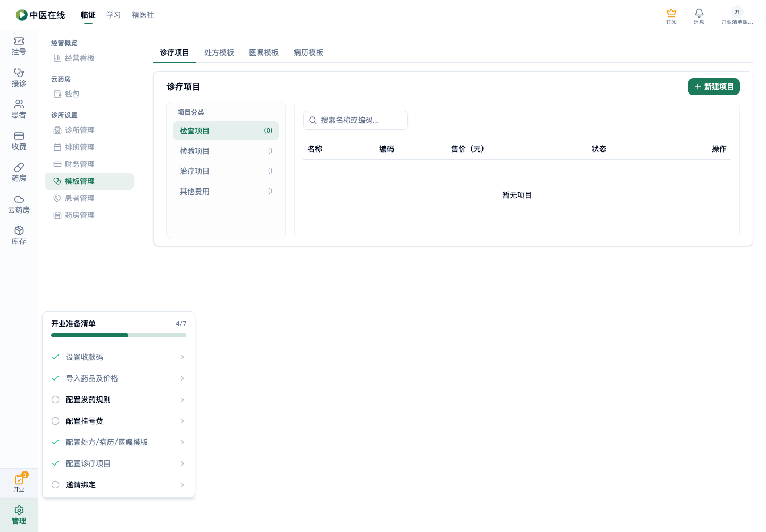Open the 临证 top navigation item
This screenshot has width=766, height=532.
tap(88, 15)
